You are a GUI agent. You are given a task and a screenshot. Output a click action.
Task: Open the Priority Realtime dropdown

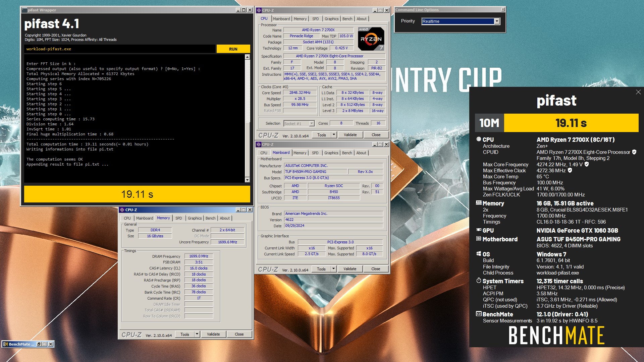[497, 21]
